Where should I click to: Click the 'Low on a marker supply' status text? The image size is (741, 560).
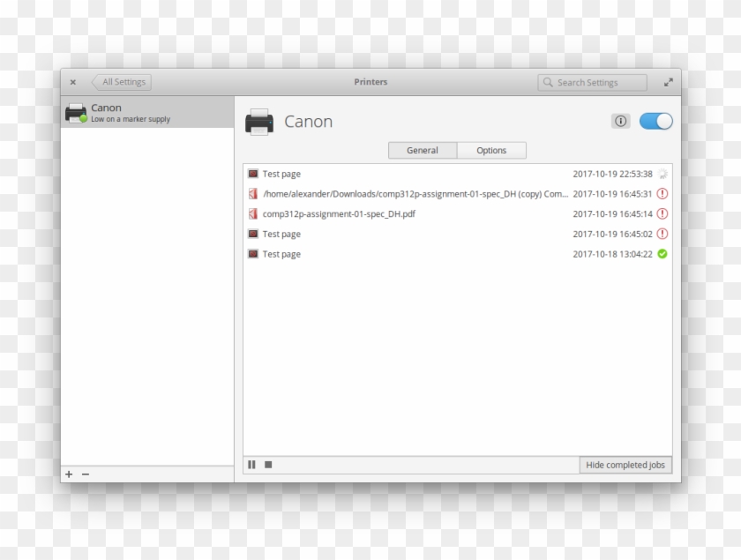pos(131,119)
